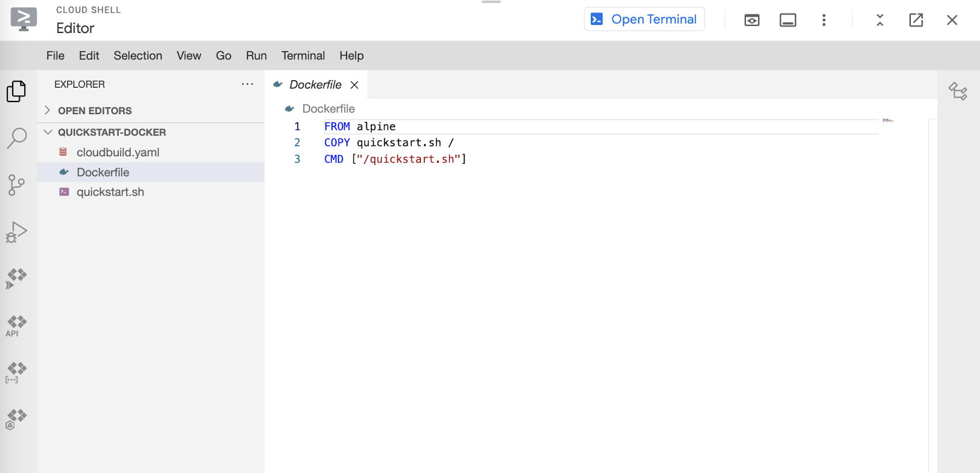Click the FROM keyword on line 1
The height and width of the screenshot is (473, 980).
[337, 126]
